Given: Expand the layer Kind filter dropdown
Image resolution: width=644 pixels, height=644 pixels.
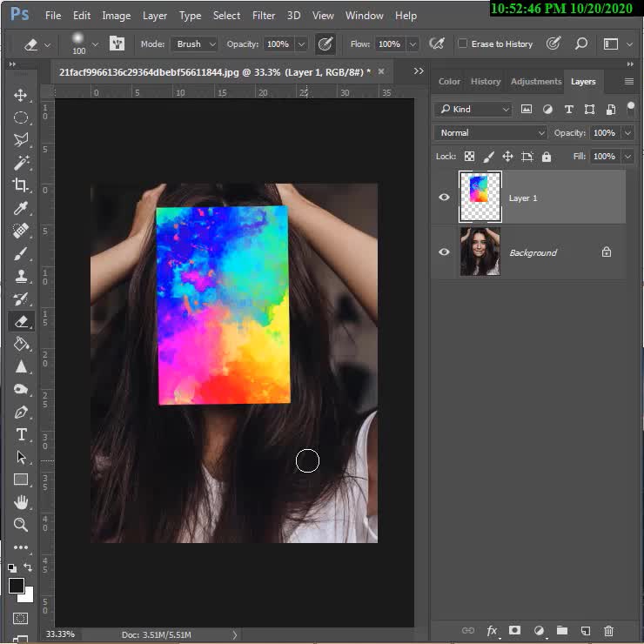Looking at the screenshot, I should pos(474,109).
